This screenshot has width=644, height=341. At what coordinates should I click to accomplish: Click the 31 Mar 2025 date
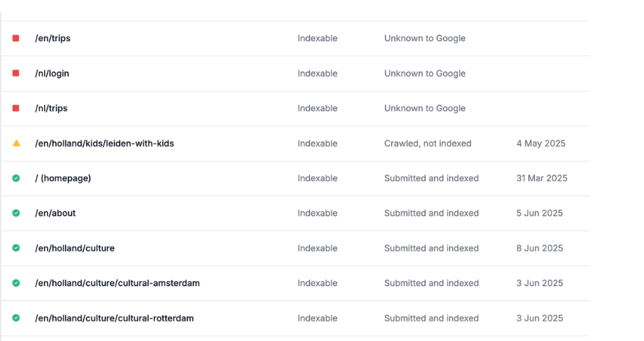(541, 178)
